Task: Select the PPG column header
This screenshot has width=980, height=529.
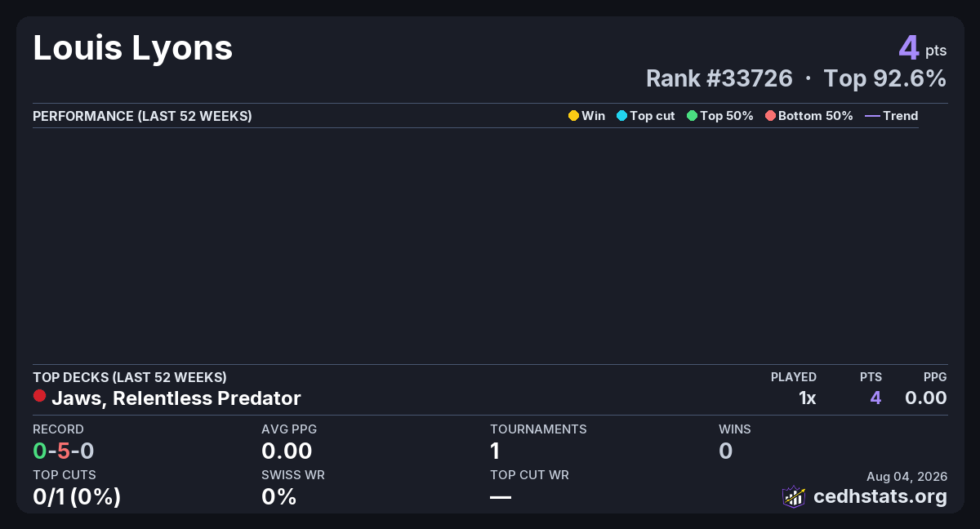Action: click(x=935, y=377)
